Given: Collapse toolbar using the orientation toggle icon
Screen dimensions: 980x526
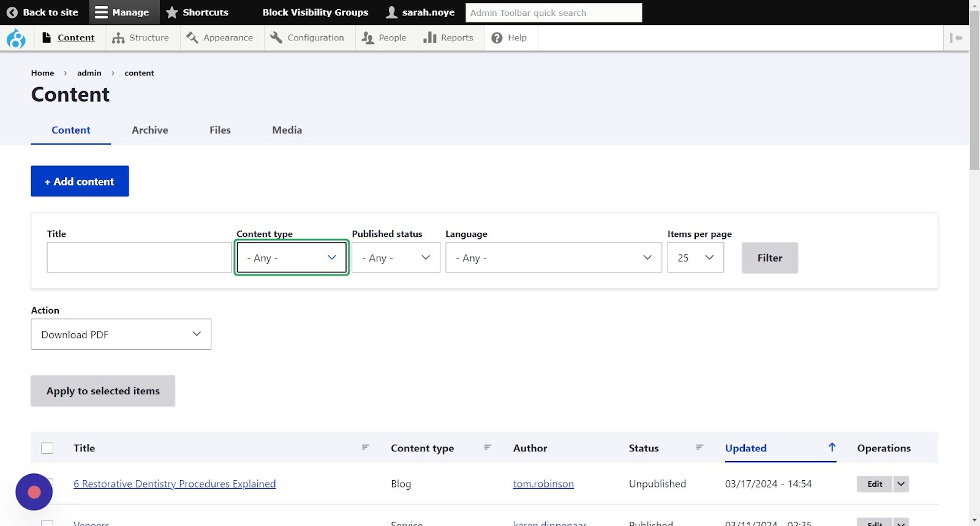Looking at the screenshot, I should point(956,38).
